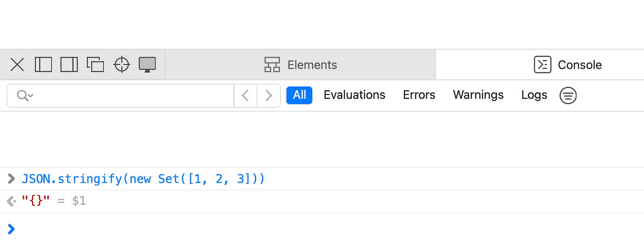The width and height of the screenshot is (644, 245).
Task: Dock the inspector to the right side
Action: click(x=69, y=64)
